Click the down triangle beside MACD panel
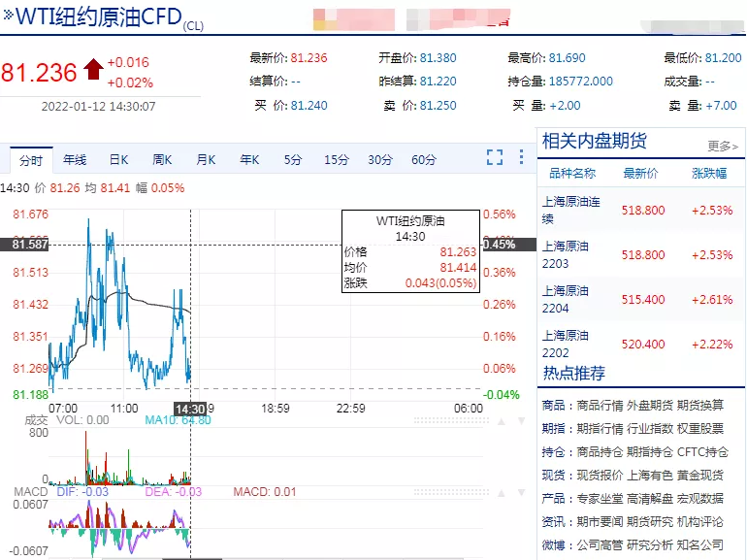 point(522,493)
